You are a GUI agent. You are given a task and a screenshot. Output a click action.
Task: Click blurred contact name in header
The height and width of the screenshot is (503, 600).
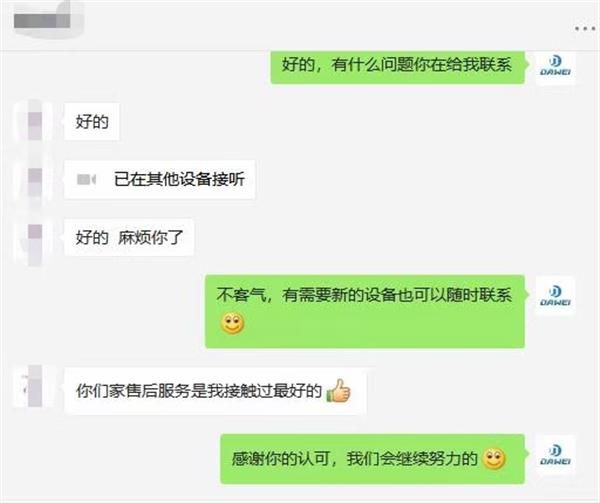coord(42,20)
